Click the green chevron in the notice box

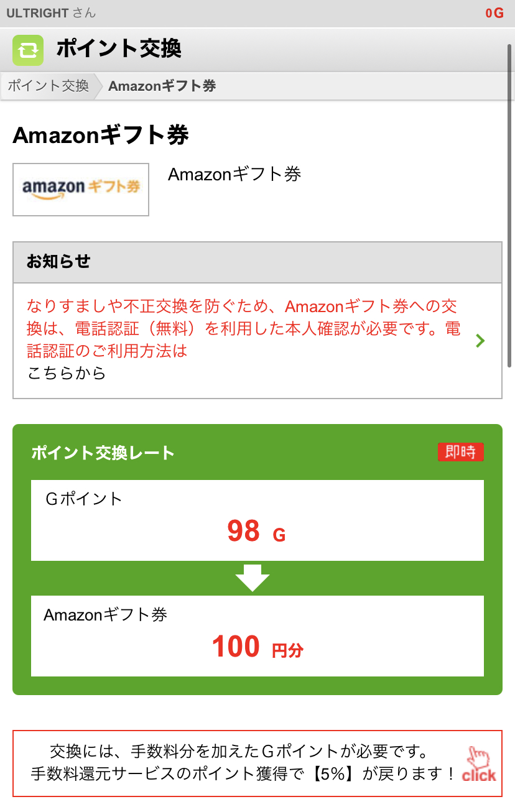[480, 341]
